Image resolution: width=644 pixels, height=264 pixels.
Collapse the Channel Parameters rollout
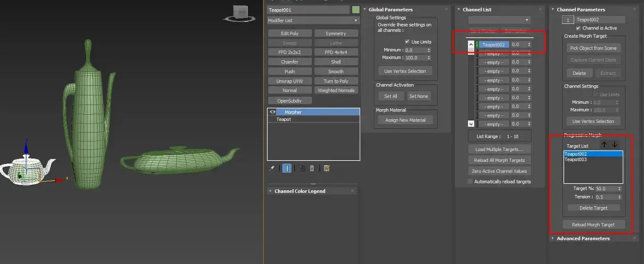(553, 9)
